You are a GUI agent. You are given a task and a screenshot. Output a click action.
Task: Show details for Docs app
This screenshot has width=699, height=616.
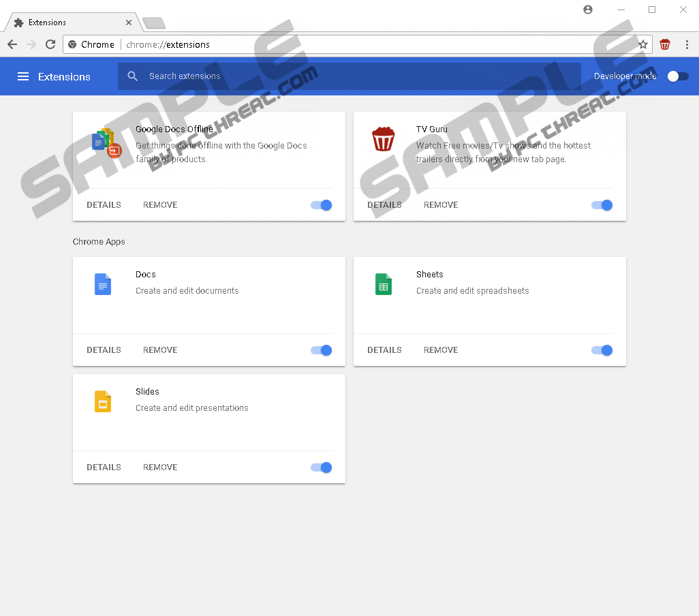104,350
